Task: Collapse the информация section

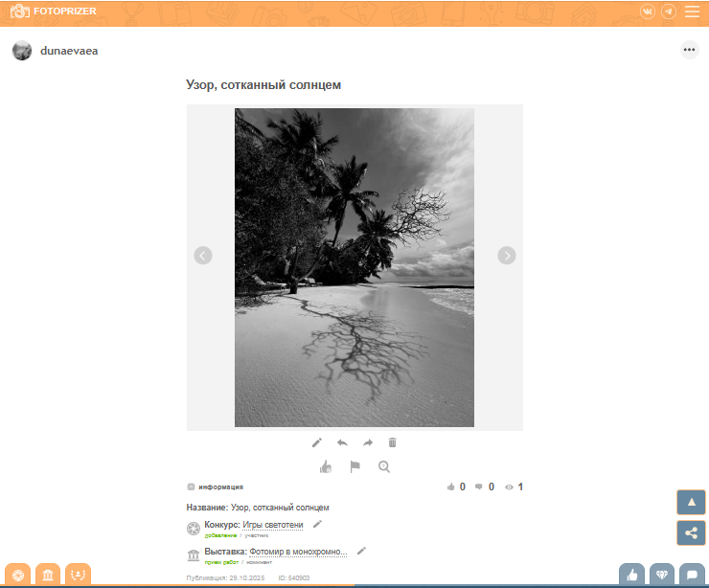Action: coord(215,486)
